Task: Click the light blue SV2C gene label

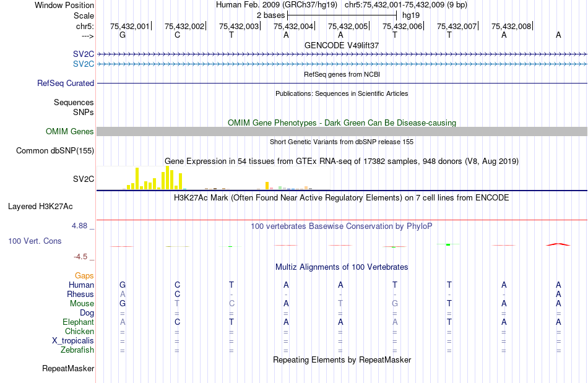Action: pos(84,64)
